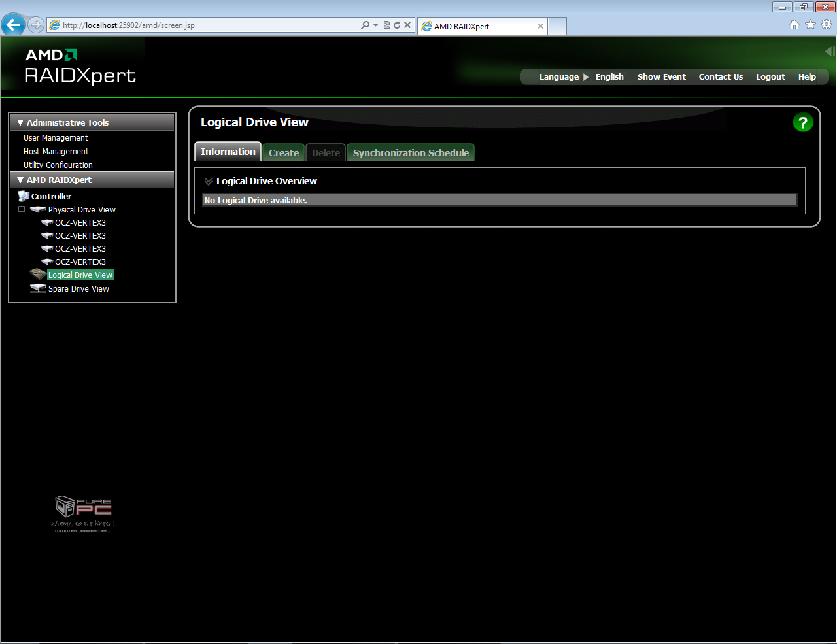Select Controller in the tree
Viewport: 837px width, 644px height.
[x=51, y=196]
